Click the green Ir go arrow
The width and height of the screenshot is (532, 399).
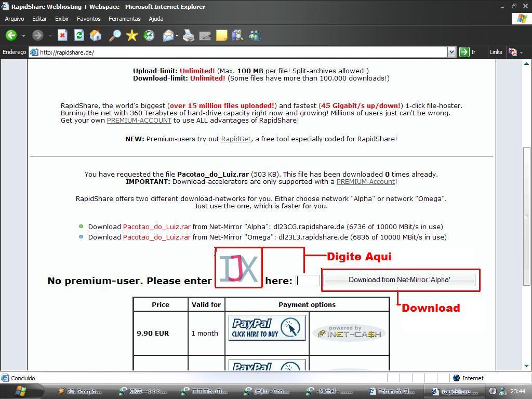(x=464, y=52)
